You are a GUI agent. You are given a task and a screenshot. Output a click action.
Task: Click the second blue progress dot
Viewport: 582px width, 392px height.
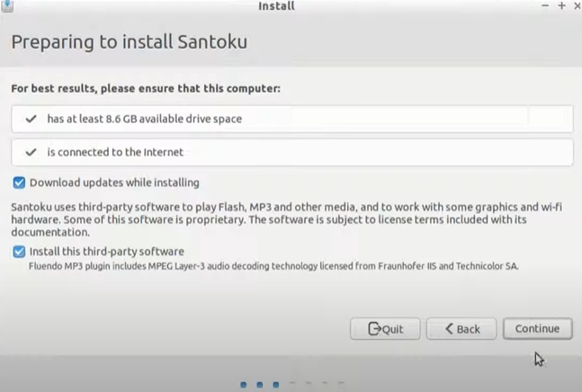[260, 385]
